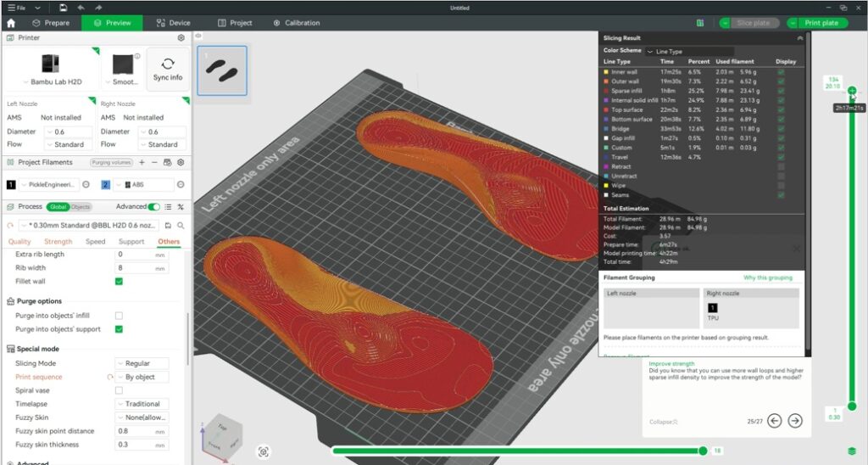The height and width of the screenshot is (465, 868).
Task: Open Left Nozzle diameter dropdown
Action: (68, 132)
